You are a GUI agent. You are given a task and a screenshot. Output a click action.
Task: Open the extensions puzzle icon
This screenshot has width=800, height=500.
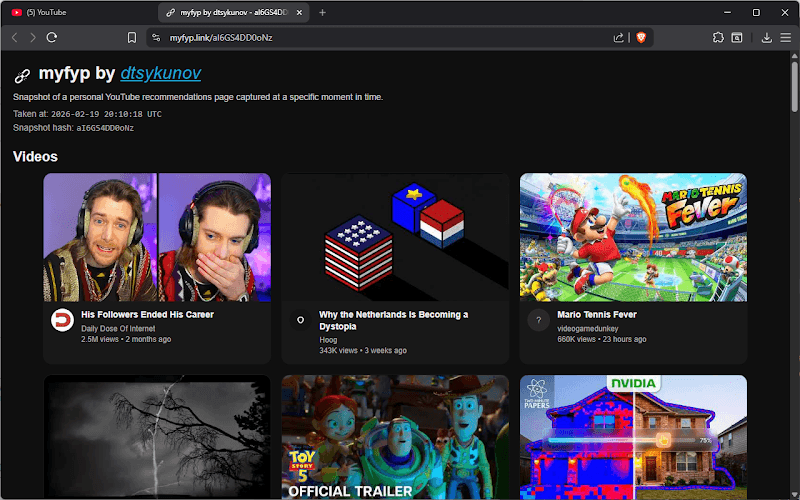(x=718, y=37)
